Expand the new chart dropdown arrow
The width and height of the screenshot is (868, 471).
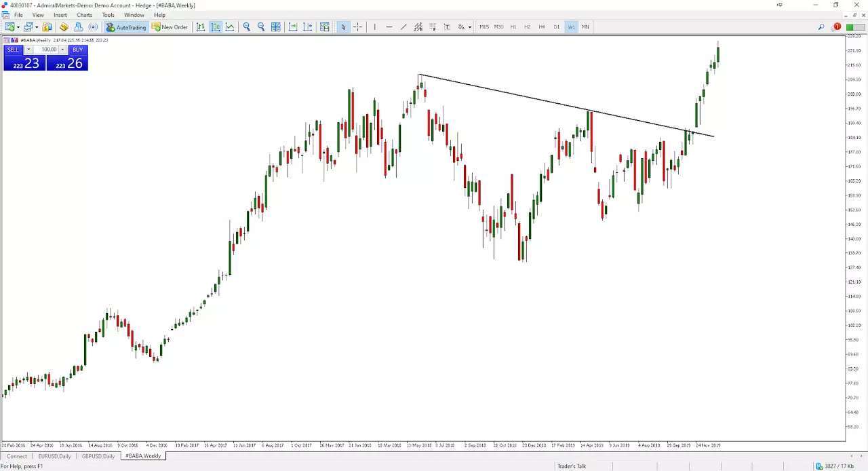coord(18,27)
